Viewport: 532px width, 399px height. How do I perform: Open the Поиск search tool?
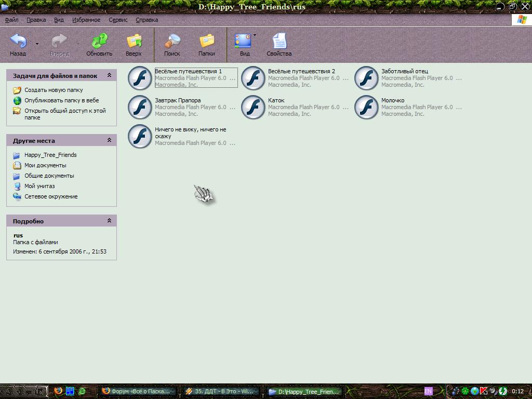point(172,42)
